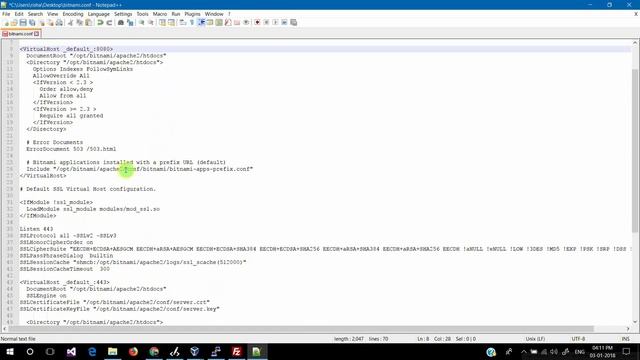Open the ? help menu
640x360 pixels.
[229, 14]
